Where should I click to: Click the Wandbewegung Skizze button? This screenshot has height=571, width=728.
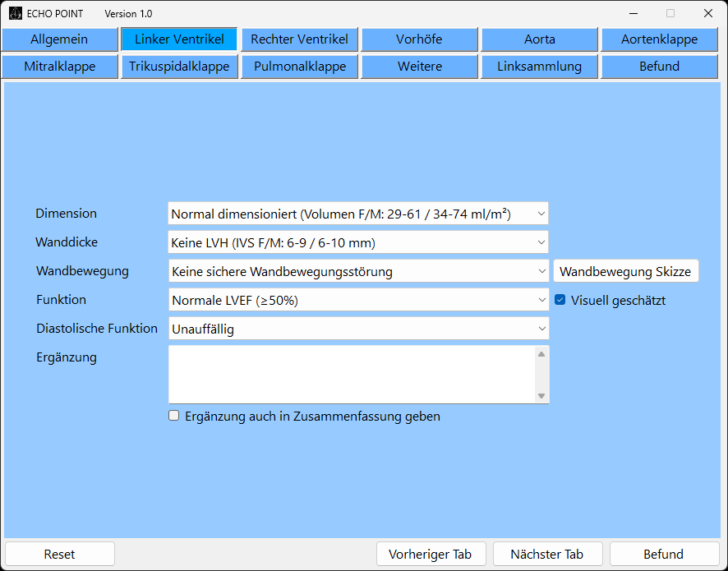pyautogui.click(x=625, y=271)
